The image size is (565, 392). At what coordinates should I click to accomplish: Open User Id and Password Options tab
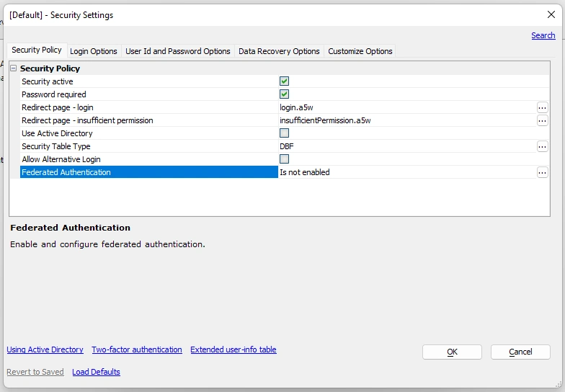177,51
